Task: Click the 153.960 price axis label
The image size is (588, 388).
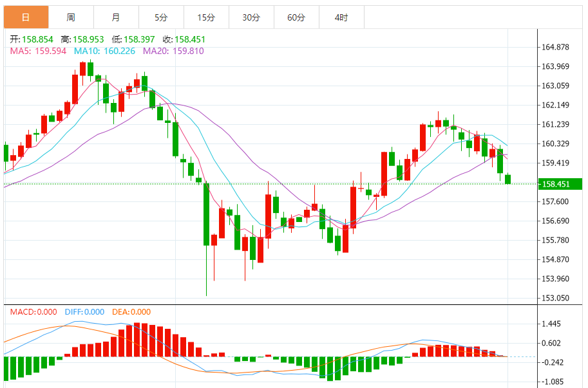Action: [555, 279]
